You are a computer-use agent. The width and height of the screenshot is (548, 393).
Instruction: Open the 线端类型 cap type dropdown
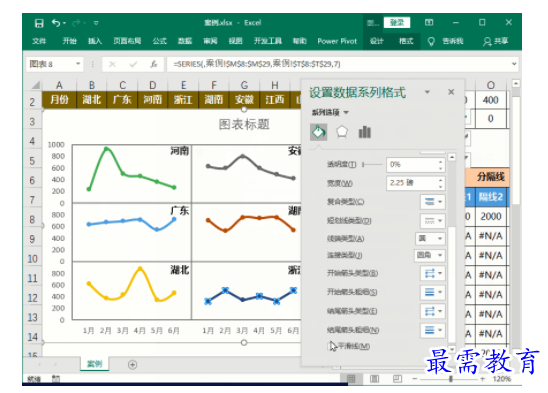pos(430,238)
